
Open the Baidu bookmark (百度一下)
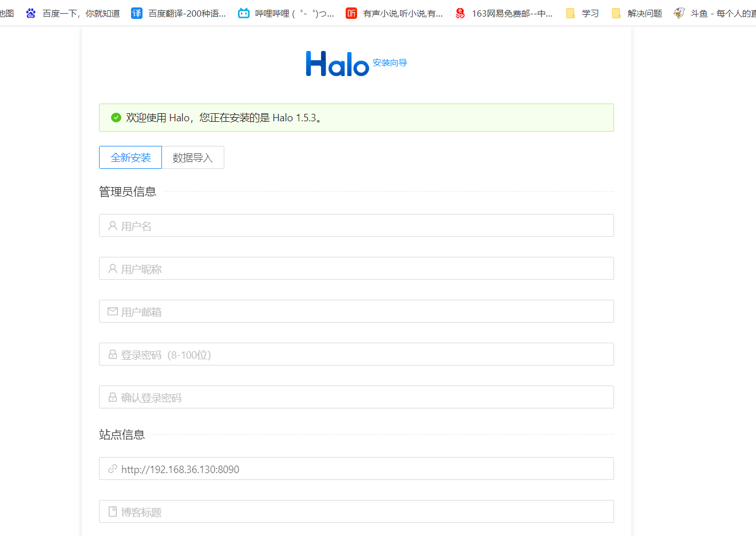73,13
